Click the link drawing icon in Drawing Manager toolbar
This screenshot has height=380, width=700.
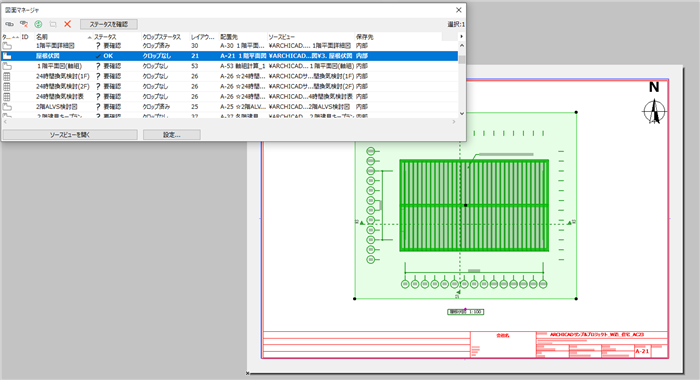9,24
